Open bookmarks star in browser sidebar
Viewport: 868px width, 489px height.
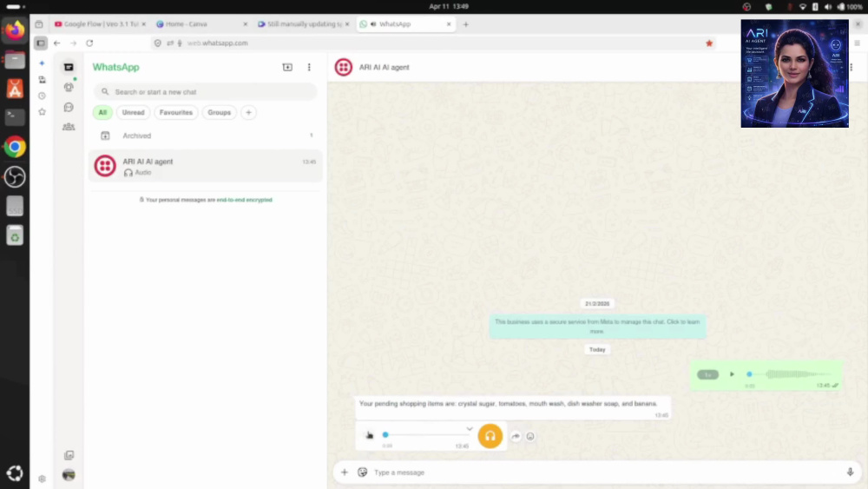pyautogui.click(x=42, y=112)
